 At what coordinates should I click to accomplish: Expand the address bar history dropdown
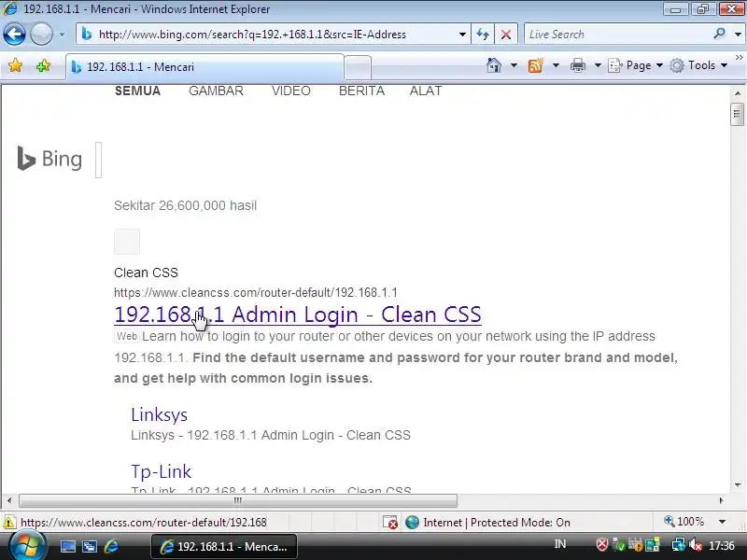click(462, 35)
